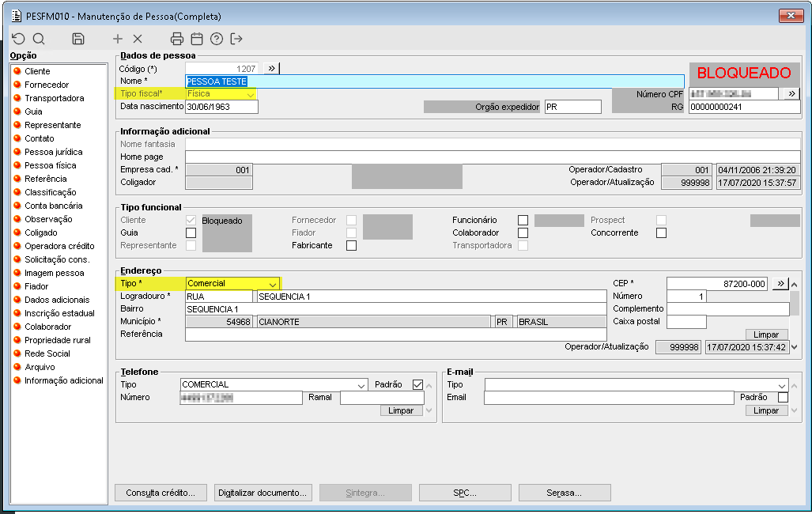Exit the form with the logout arrow icon
The image size is (812, 514).
[236, 38]
